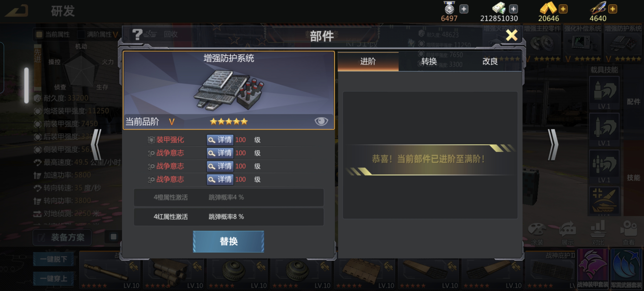This screenshot has width=644, height=291.
Task: Open 详情 details for 装甲强化
Action: coord(220,140)
